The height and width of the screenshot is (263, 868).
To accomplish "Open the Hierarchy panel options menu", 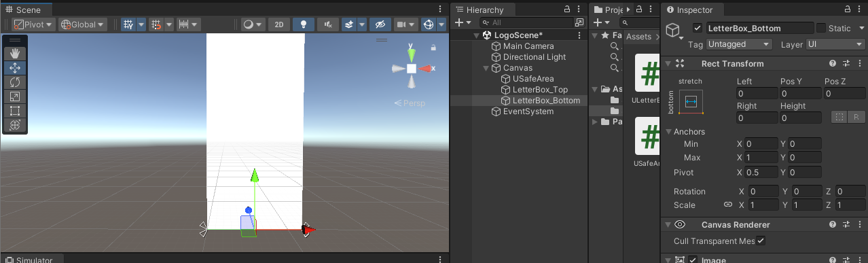I will click(579, 10).
